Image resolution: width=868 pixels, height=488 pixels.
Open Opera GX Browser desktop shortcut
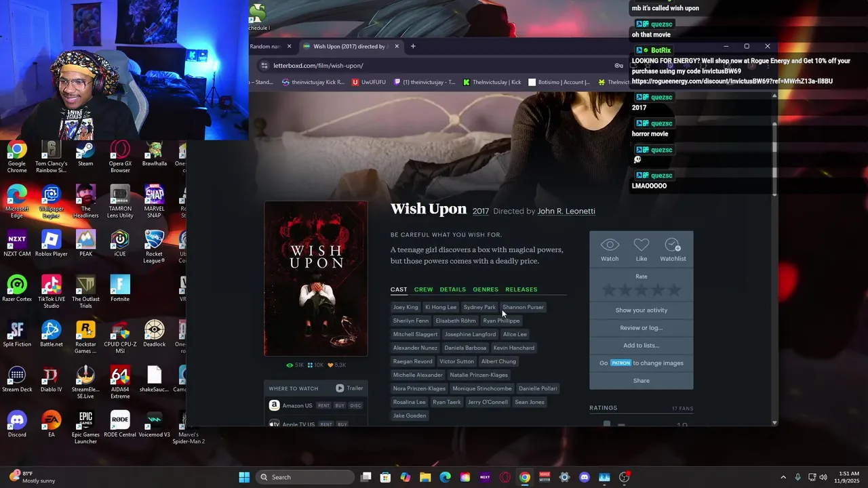120,157
